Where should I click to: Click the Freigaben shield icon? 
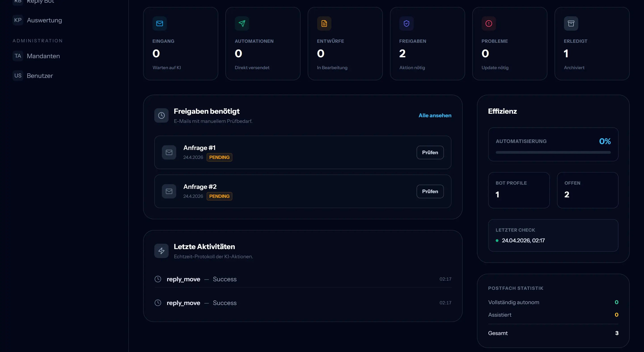(406, 23)
